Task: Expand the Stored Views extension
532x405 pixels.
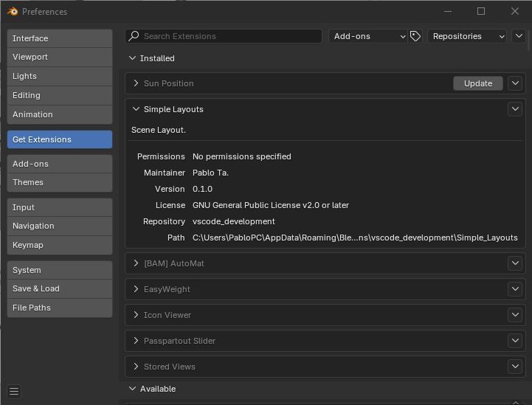Action: pyautogui.click(x=136, y=367)
